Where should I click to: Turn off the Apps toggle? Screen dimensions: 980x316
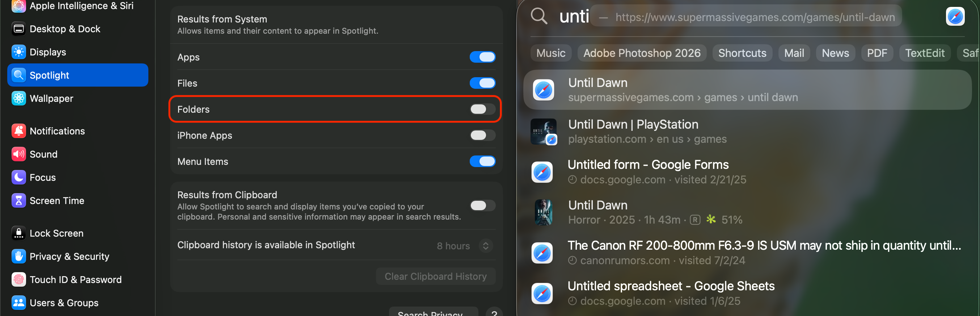click(482, 57)
